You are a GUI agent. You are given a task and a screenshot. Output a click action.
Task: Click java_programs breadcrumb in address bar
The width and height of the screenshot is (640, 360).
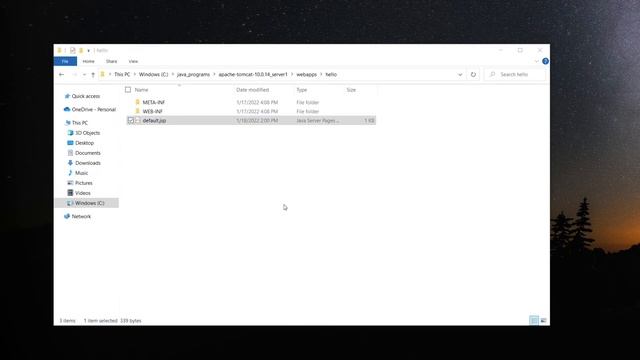[193, 74]
